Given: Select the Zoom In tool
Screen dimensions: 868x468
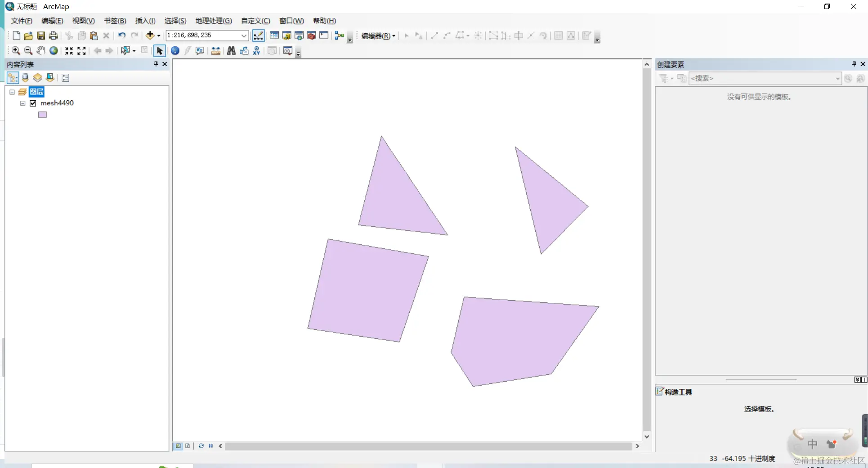Looking at the screenshot, I should coord(16,51).
